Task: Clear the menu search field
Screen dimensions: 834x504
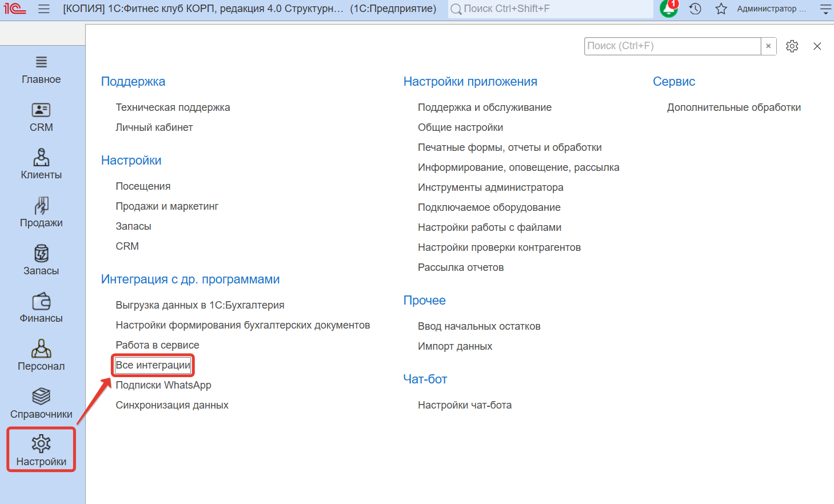Action: [768, 46]
